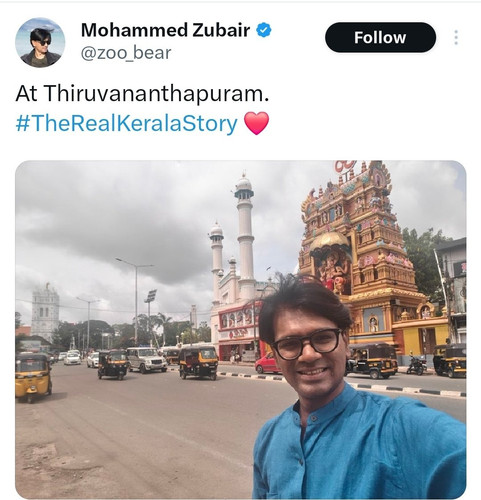Open the @zoo_bear handle link

(126, 53)
